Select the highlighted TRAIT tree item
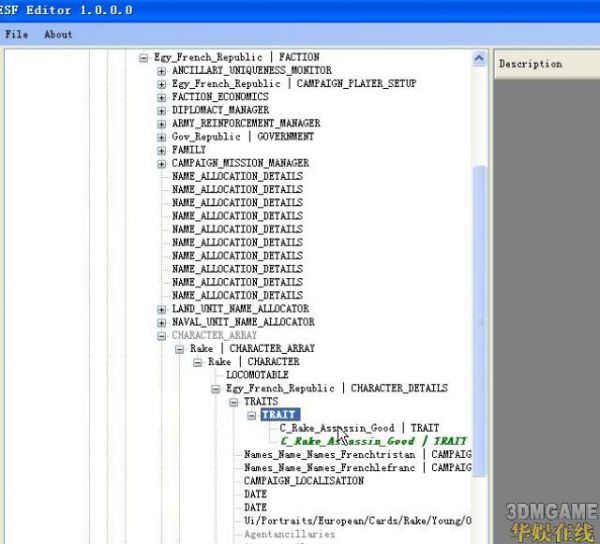The height and width of the screenshot is (544, 600). 279,415
